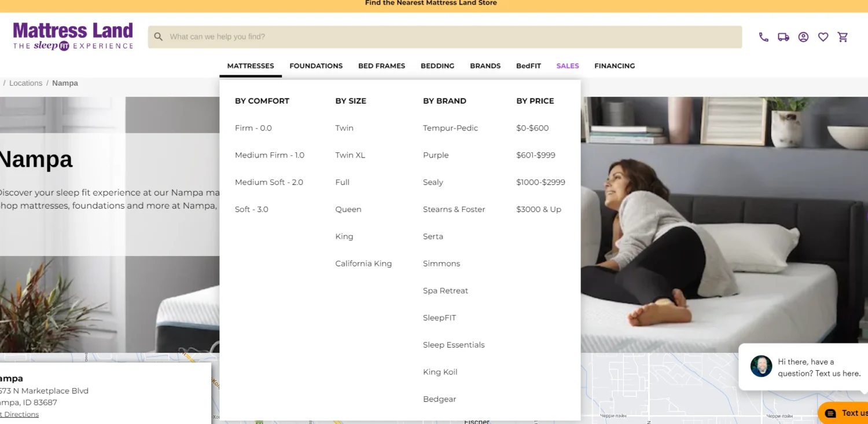The height and width of the screenshot is (424, 868).
Task: Choose the Full size link
Action: pos(343,182)
